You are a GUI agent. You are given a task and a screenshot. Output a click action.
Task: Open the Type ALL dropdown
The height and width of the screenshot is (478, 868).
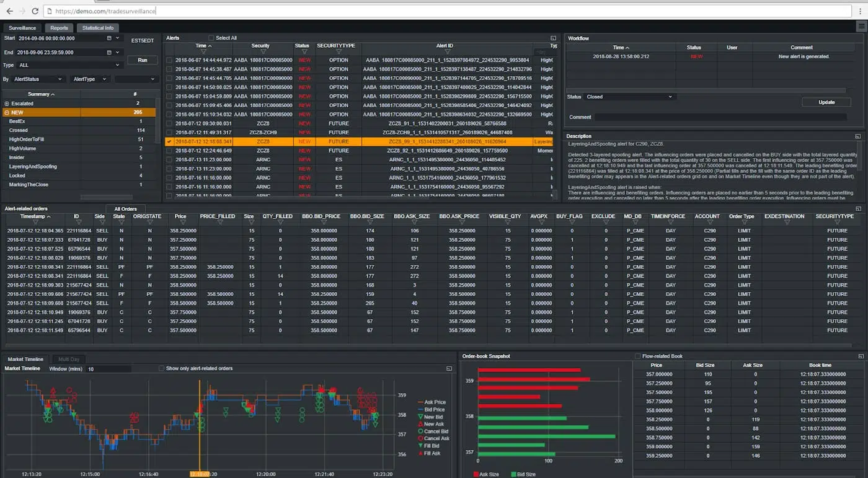click(68, 65)
